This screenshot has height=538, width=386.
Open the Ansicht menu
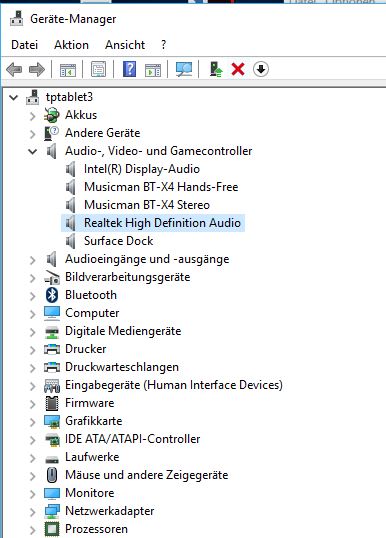pyautogui.click(x=125, y=45)
